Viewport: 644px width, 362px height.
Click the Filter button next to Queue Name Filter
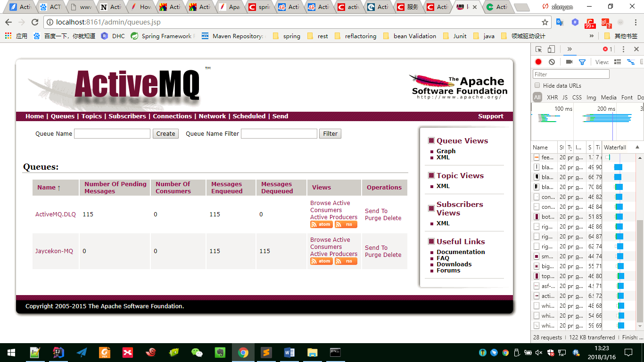330,133
